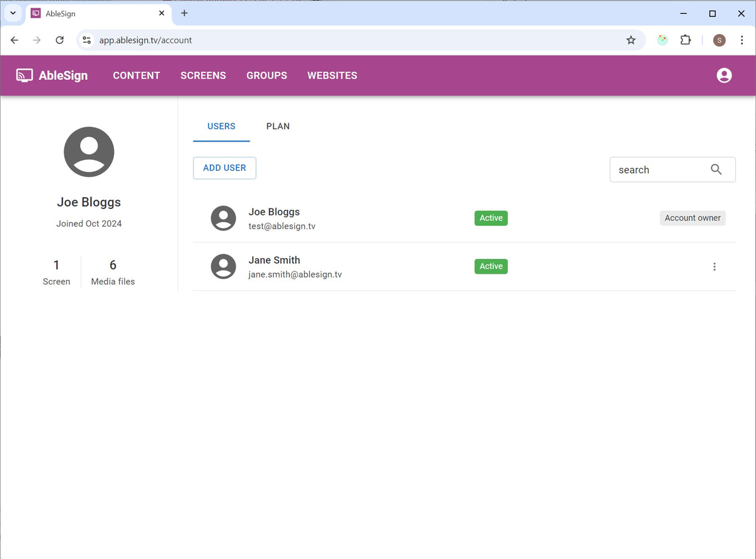This screenshot has height=559, width=756.
Task: Open the browser Extensions puzzle icon
Action: point(685,40)
